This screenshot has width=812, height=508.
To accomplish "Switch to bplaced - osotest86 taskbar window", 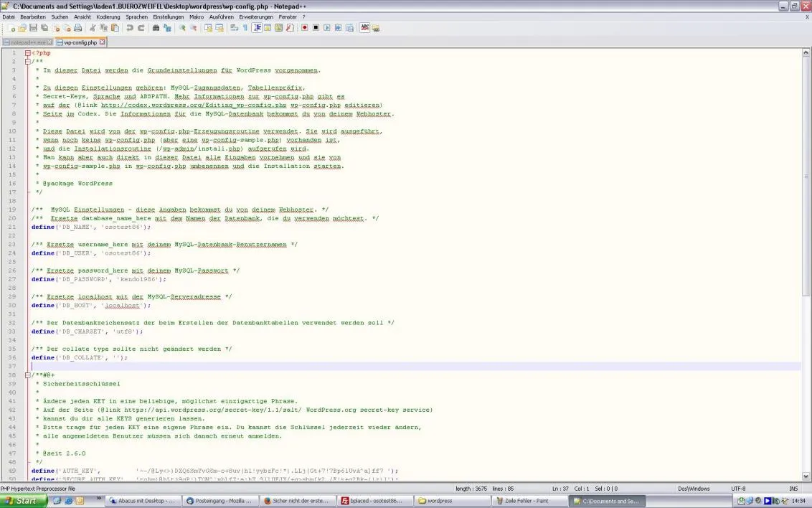I will (x=376, y=501).
